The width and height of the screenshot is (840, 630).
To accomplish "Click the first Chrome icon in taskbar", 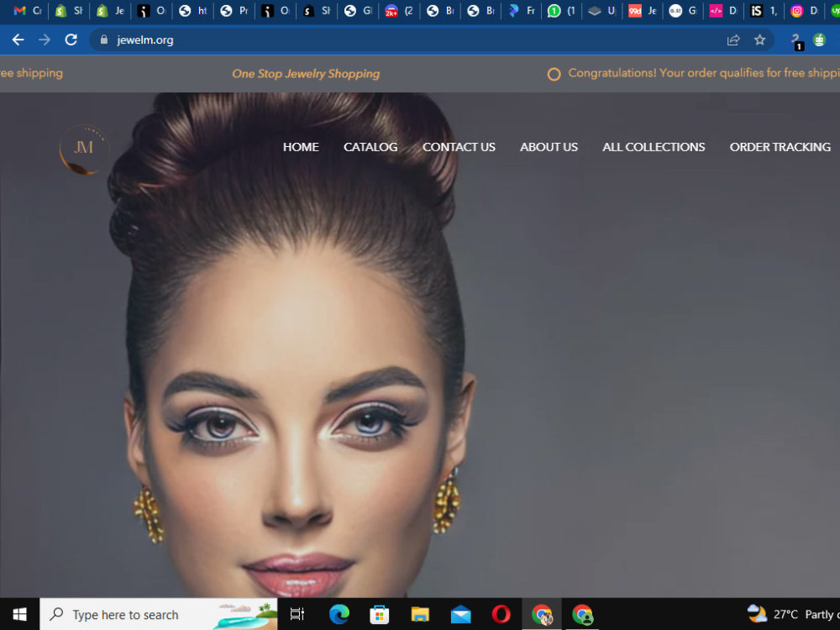I will (542, 614).
